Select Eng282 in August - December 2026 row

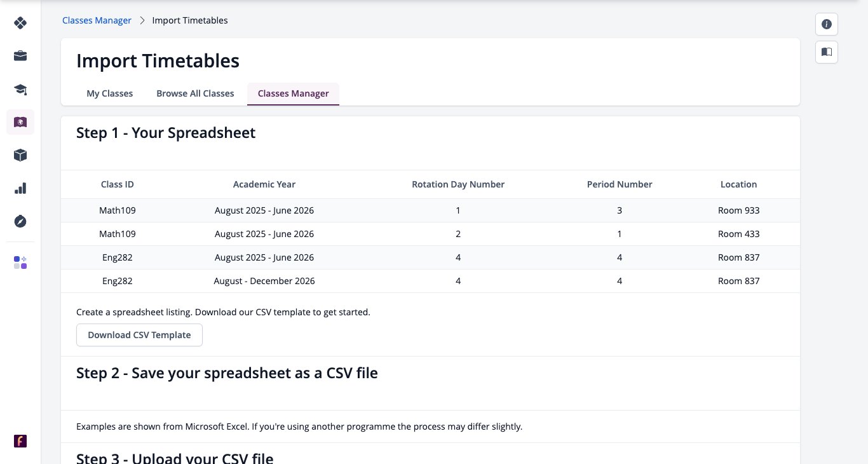[x=118, y=281]
